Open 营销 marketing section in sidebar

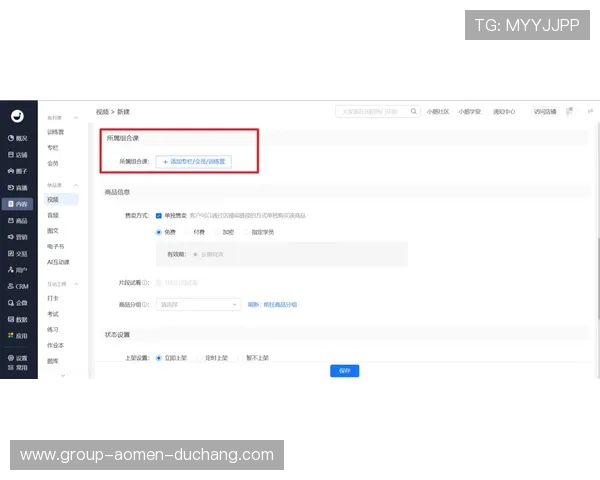coord(18,236)
